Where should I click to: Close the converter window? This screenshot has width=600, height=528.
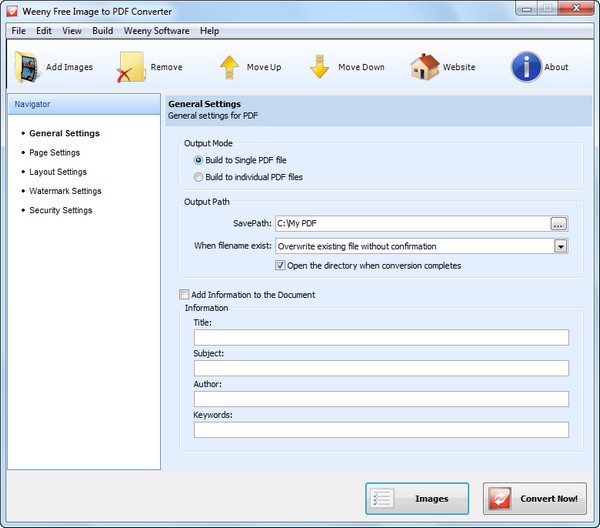pyautogui.click(x=576, y=8)
